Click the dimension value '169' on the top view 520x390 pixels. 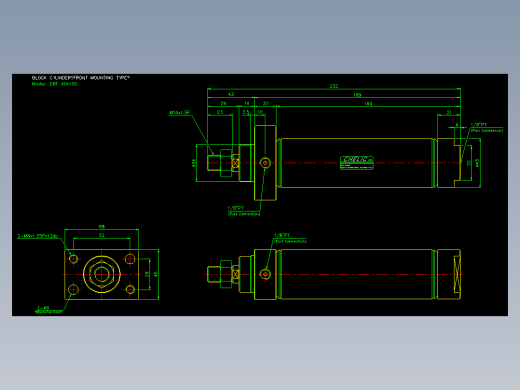357,95
